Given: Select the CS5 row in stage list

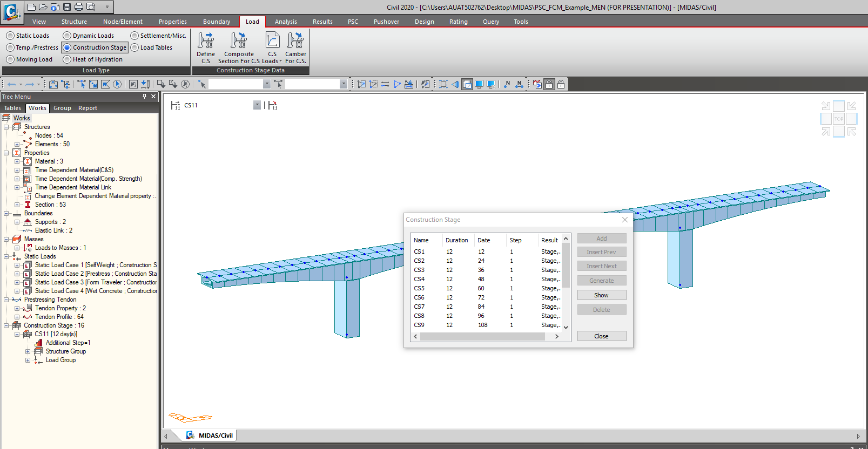Looking at the screenshot, I should [419, 288].
